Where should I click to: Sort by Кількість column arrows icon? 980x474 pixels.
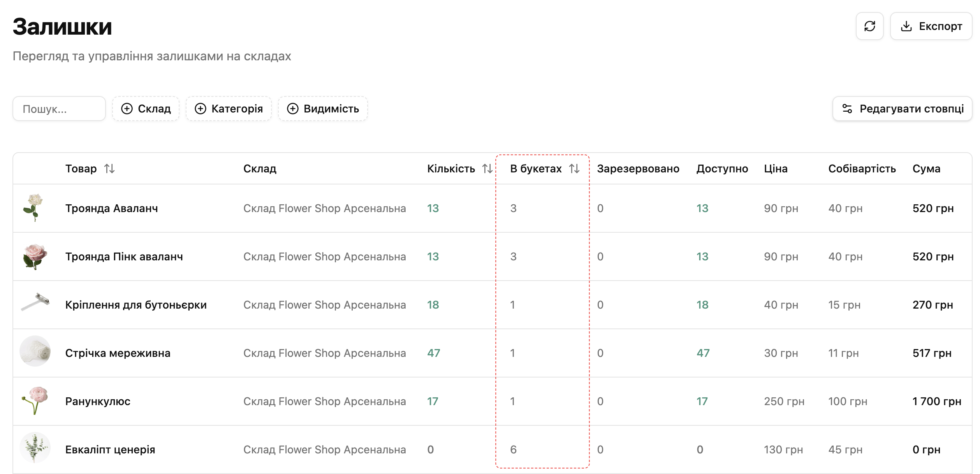coord(487,169)
